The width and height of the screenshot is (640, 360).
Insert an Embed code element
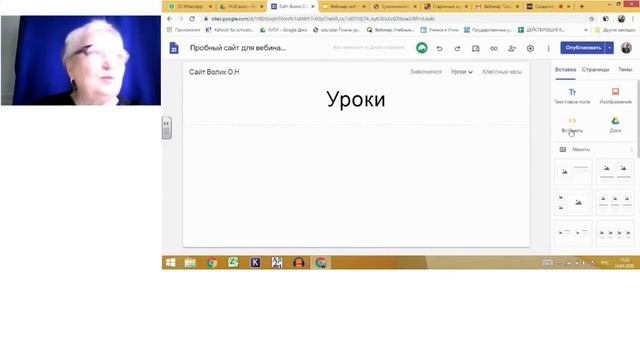[x=572, y=125]
